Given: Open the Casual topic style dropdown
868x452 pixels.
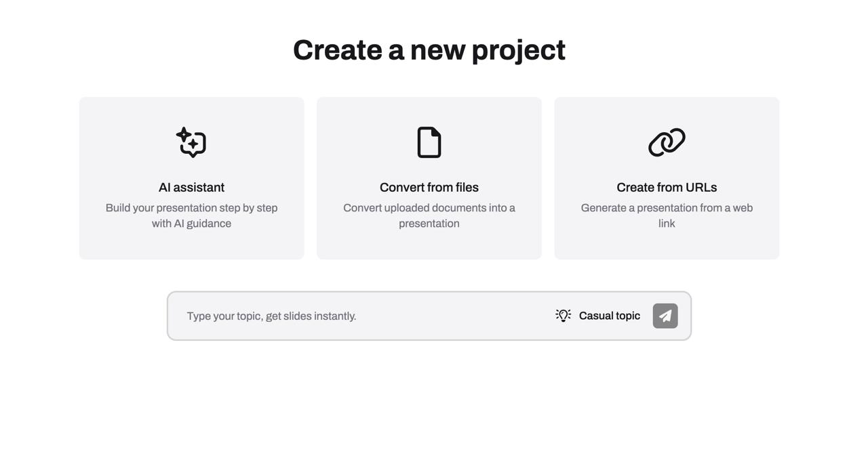Looking at the screenshot, I should [609, 316].
